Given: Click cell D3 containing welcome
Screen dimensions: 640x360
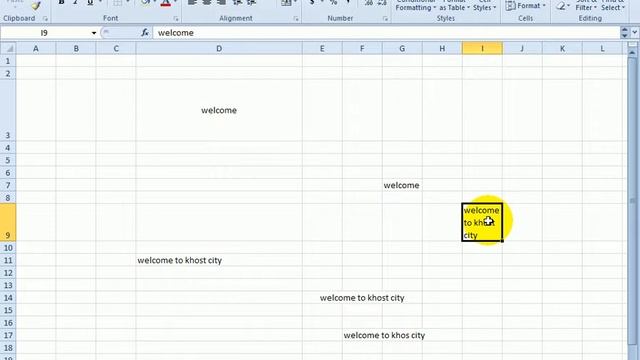Looking at the screenshot, I should (219, 110).
